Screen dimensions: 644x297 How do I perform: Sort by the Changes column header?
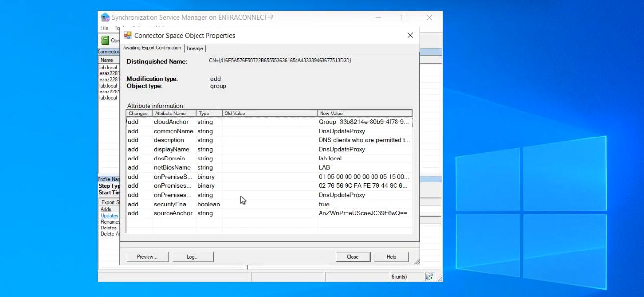point(139,114)
